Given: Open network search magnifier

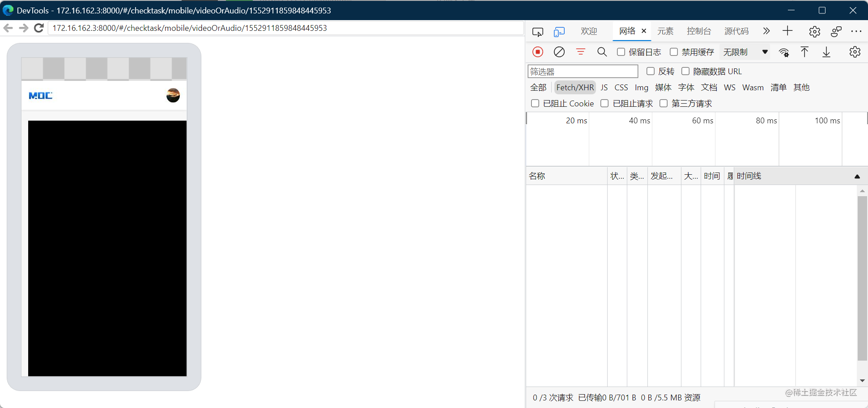Looking at the screenshot, I should [602, 52].
